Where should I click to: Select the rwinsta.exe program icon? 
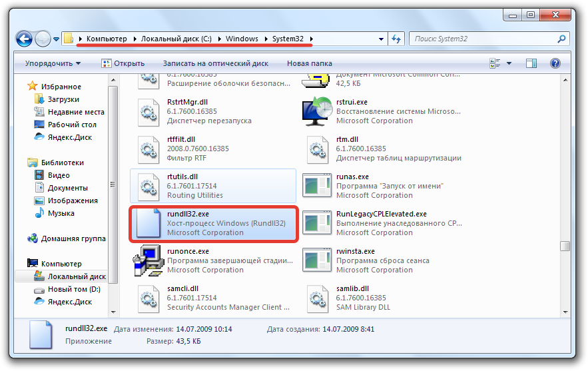tap(317, 260)
